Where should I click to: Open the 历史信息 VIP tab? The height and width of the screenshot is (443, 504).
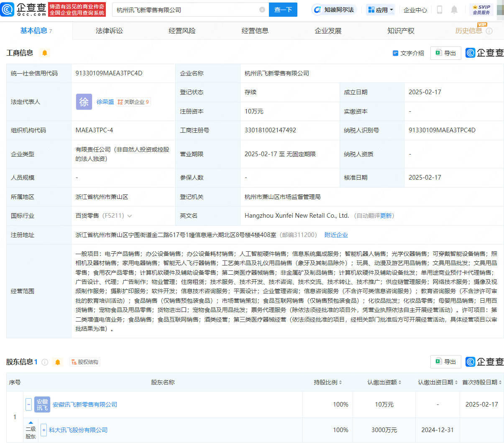pos(469,31)
